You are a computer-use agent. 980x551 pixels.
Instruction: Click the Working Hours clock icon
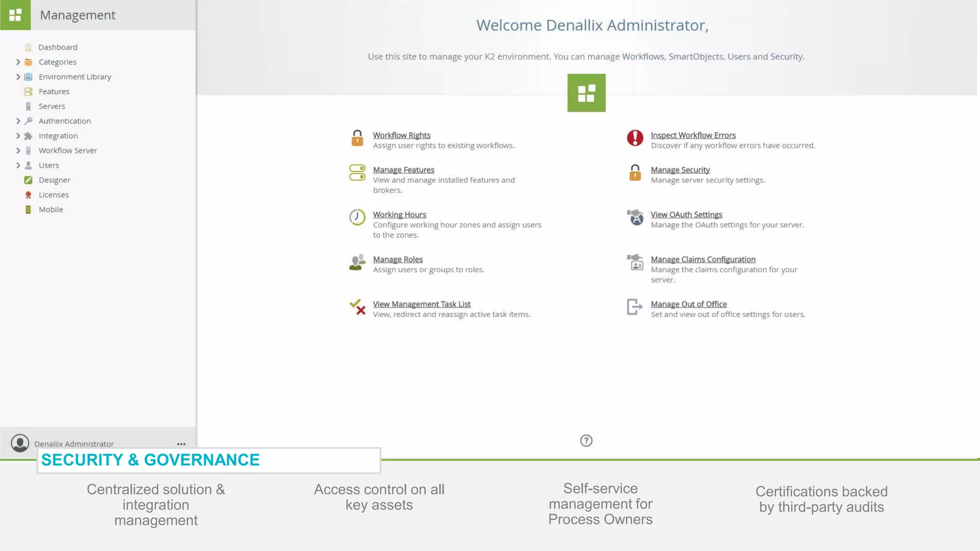pos(357,218)
